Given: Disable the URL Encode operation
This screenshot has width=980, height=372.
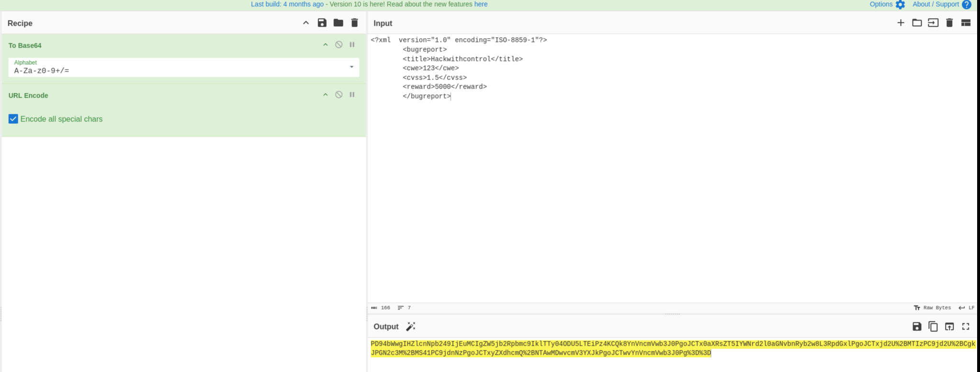Looking at the screenshot, I should (x=338, y=95).
